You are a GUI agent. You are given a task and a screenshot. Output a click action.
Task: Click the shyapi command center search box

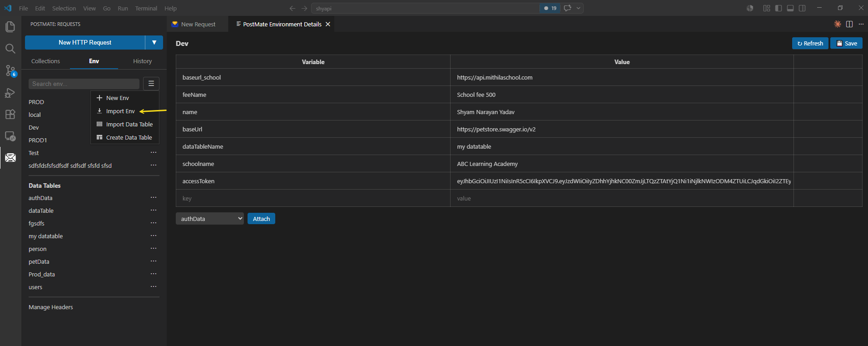[x=426, y=8]
